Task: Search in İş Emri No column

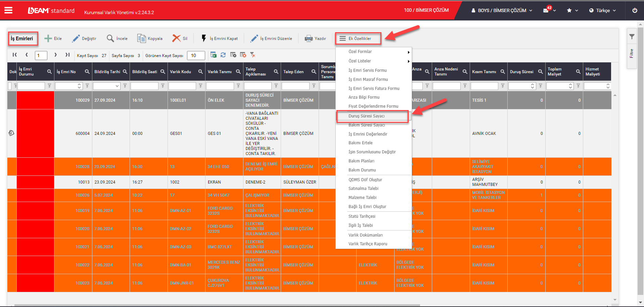Action: [x=87, y=71]
